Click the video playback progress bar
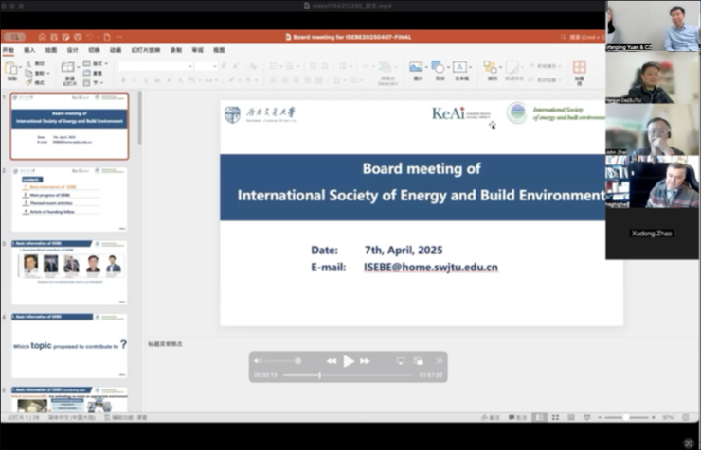The height and width of the screenshot is (452, 703). pyautogui.click(x=348, y=375)
